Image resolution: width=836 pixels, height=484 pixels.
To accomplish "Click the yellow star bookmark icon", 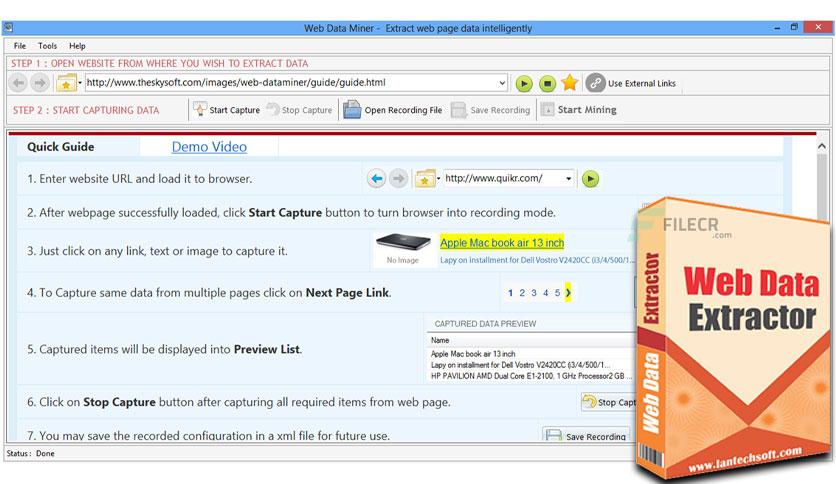I will 570,83.
